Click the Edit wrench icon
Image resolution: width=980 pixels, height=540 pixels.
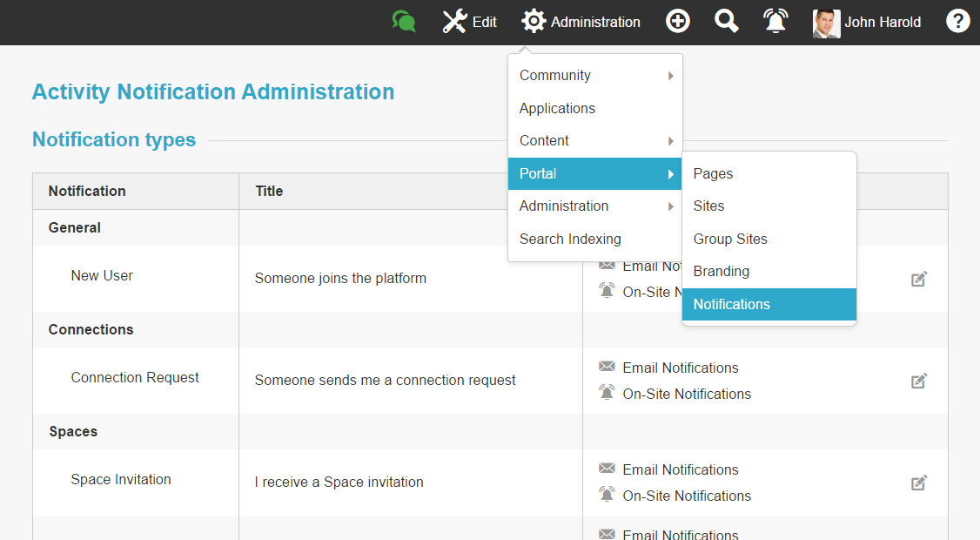click(453, 21)
